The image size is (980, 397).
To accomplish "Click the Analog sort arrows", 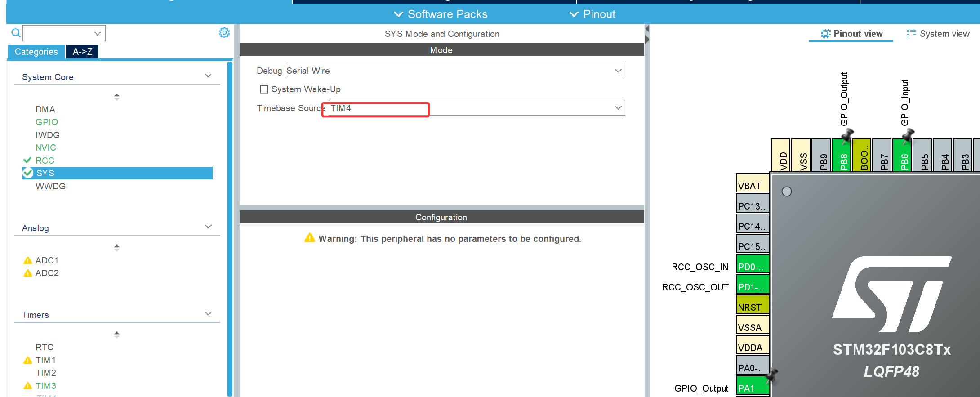I will point(116,247).
